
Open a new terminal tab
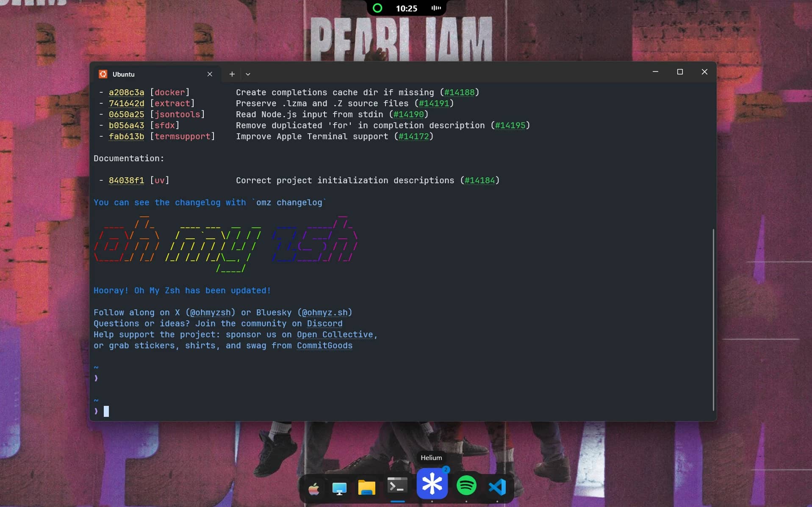[x=232, y=74]
